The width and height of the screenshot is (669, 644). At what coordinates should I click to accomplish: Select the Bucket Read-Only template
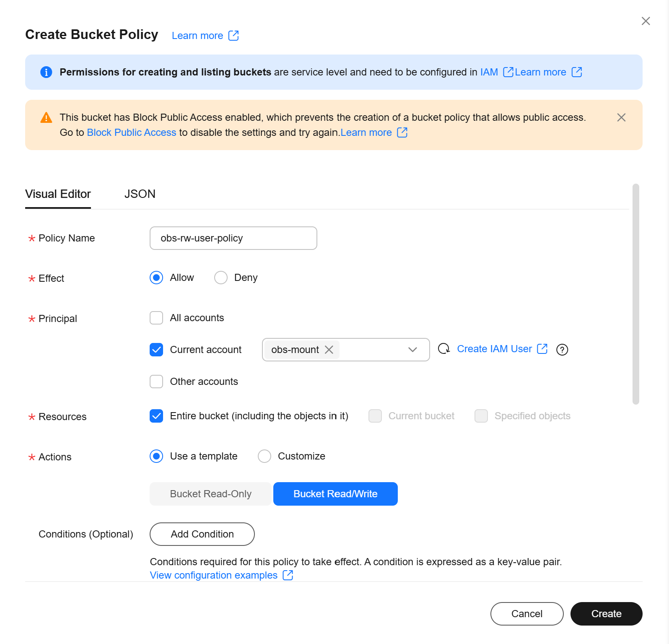(210, 493)
